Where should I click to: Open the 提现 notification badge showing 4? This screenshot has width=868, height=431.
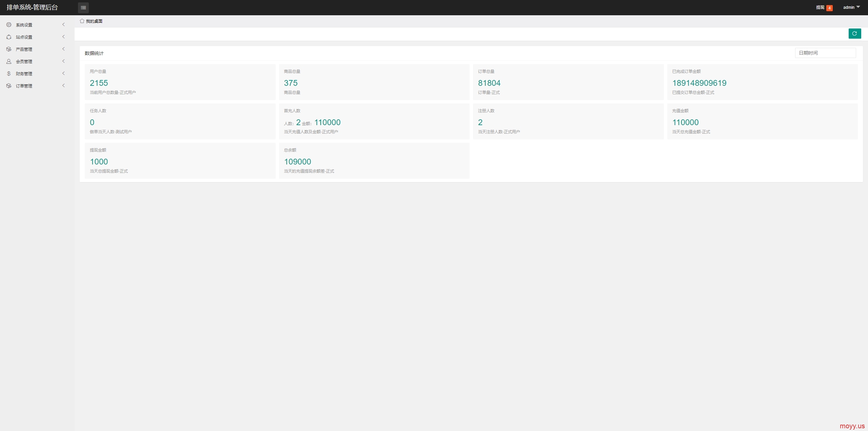[x=829, y=8]
